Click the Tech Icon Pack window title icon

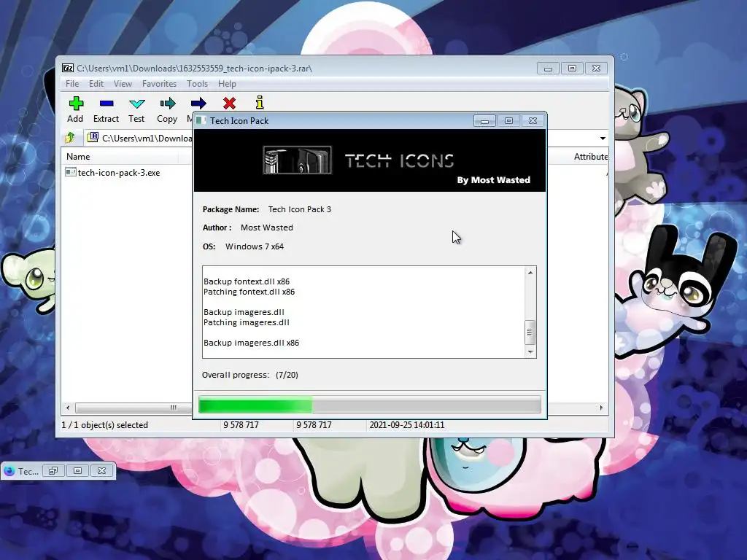(x=201, y=120)
